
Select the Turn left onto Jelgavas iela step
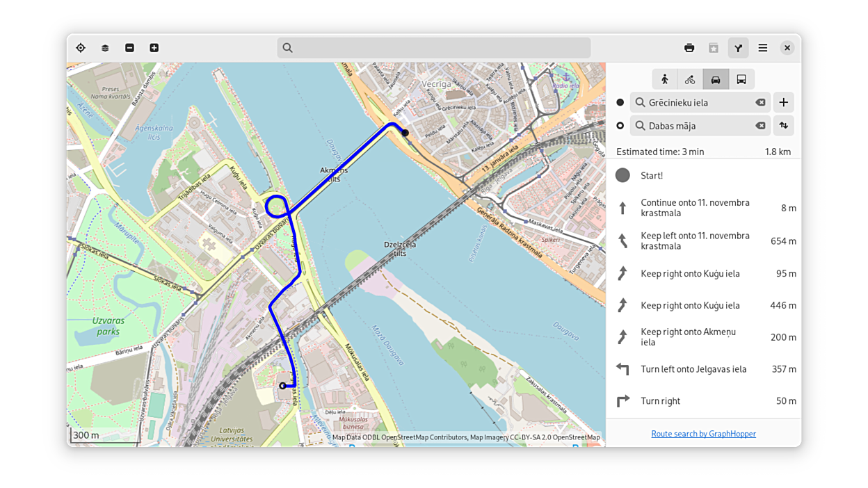tap(704, 369)
